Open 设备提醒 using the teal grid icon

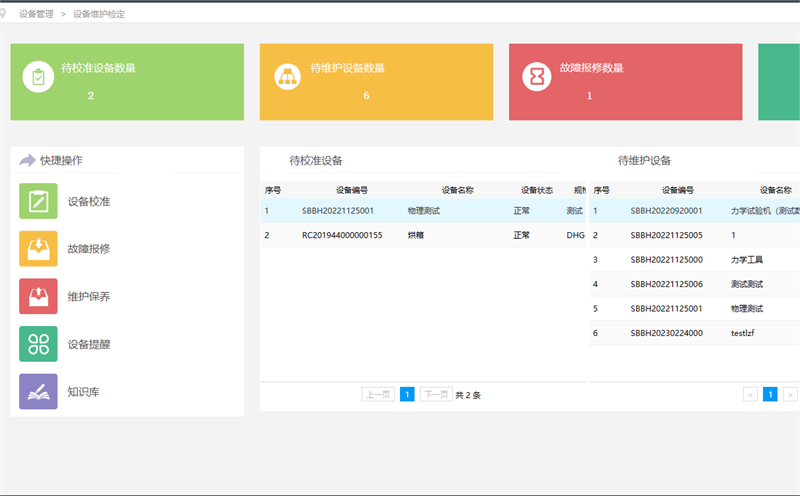[38, 344]
